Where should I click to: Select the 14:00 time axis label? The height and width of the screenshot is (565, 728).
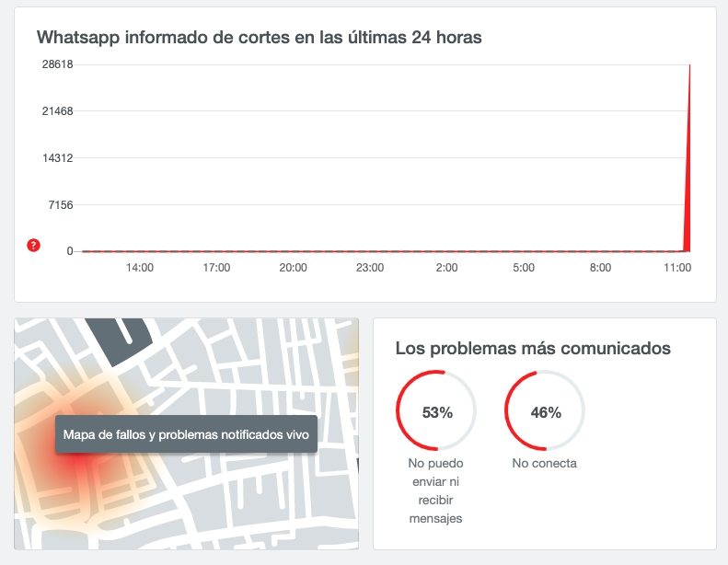(139, 268)
